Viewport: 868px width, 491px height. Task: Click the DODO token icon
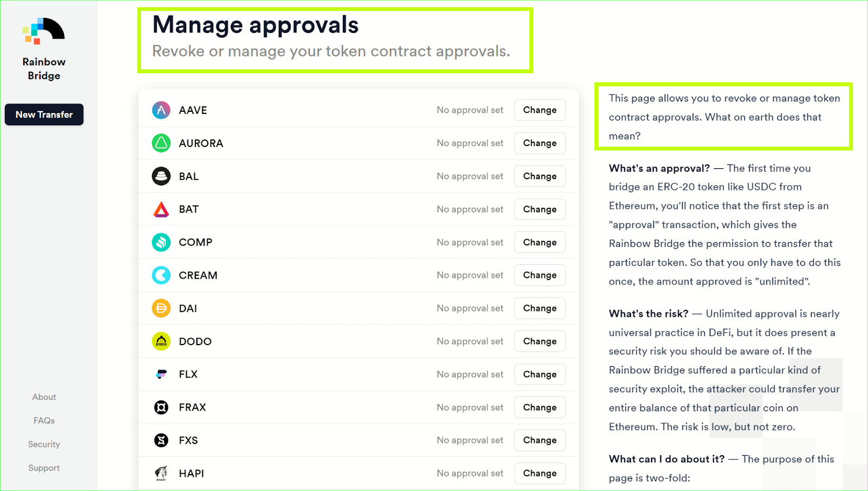point(161,341)
